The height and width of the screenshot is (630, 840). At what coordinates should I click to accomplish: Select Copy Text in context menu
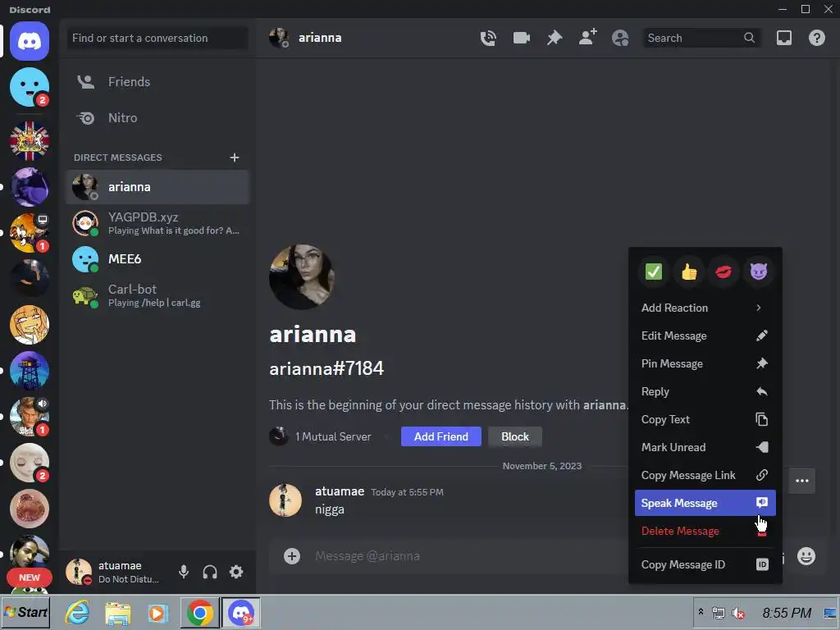pos(705,419)
